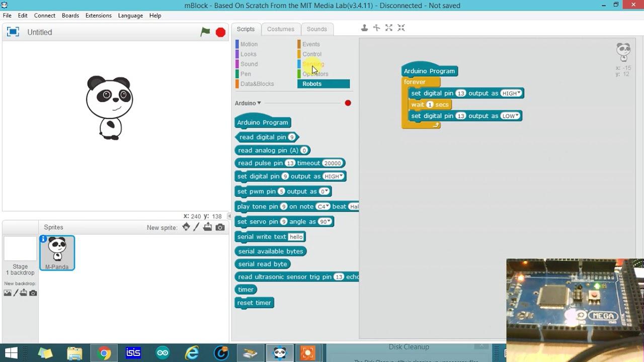Show the Motion block category
This screenshot has height=362, width=644.
(249, 44)
